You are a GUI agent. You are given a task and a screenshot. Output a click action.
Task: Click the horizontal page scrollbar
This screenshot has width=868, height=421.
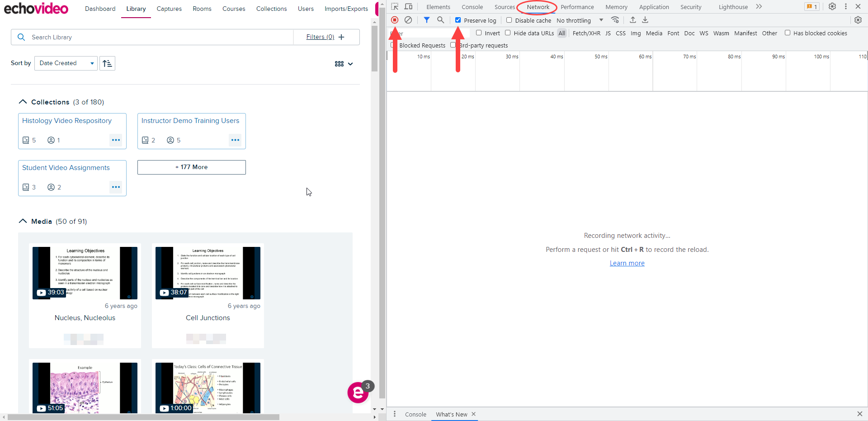[x=143, y=417]
